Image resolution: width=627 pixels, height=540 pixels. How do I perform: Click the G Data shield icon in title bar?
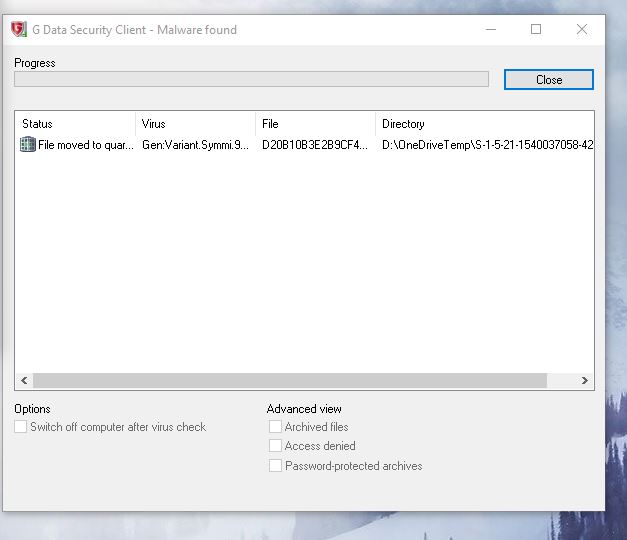pos(18,30)
